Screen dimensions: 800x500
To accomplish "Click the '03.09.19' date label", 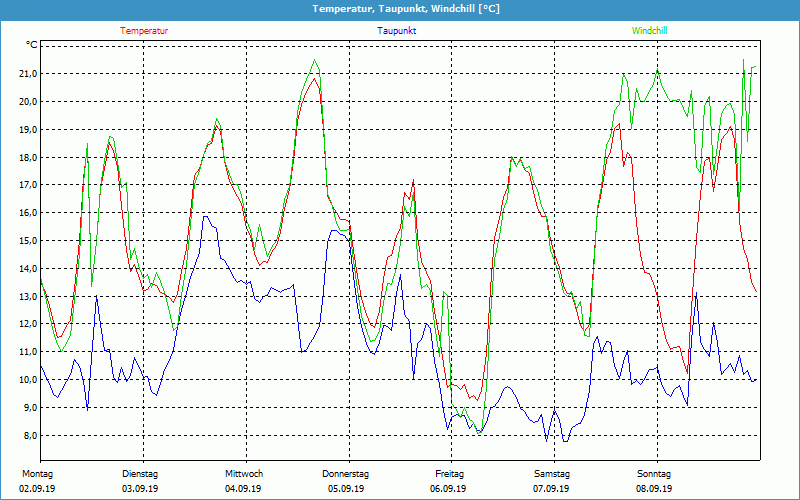I will point(140,489).
